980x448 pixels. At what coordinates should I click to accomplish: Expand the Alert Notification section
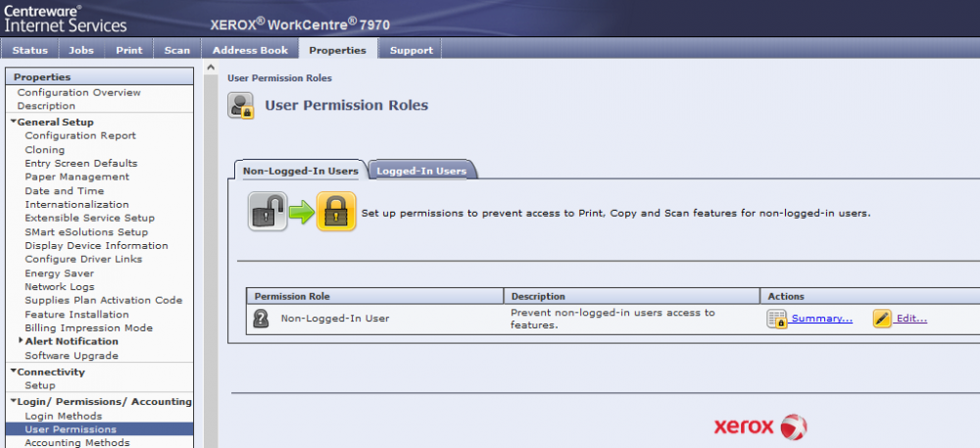(20, 341)
